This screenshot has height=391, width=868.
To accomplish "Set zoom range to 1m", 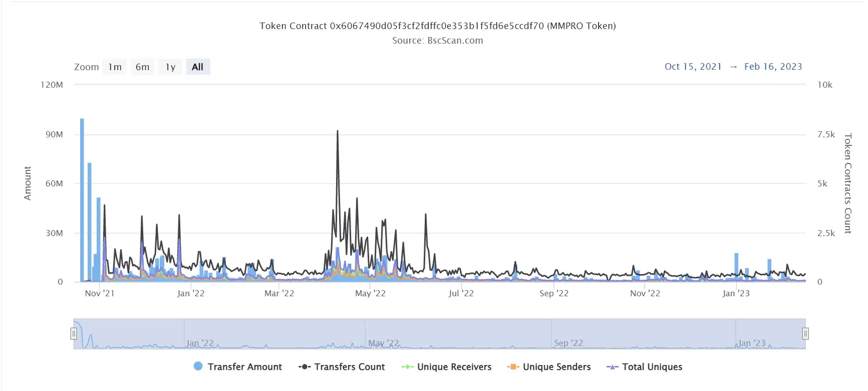I will (x=115, y=67).
